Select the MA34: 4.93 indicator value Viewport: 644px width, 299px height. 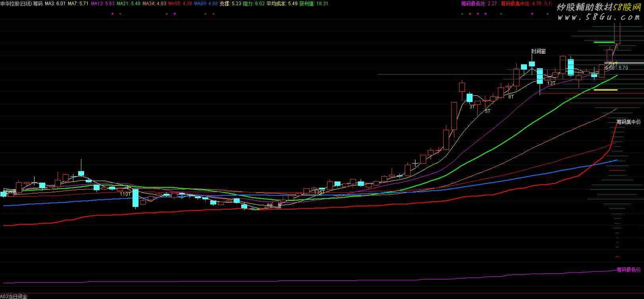[154, 4]
